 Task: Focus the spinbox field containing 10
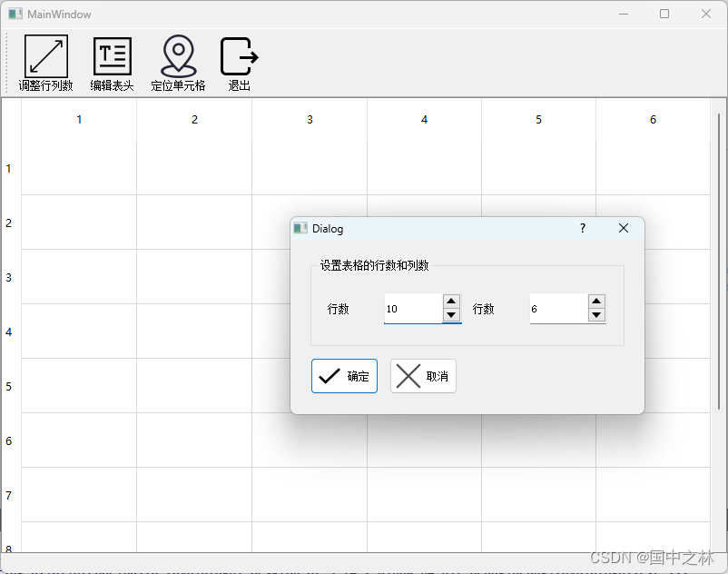point(413,309)
